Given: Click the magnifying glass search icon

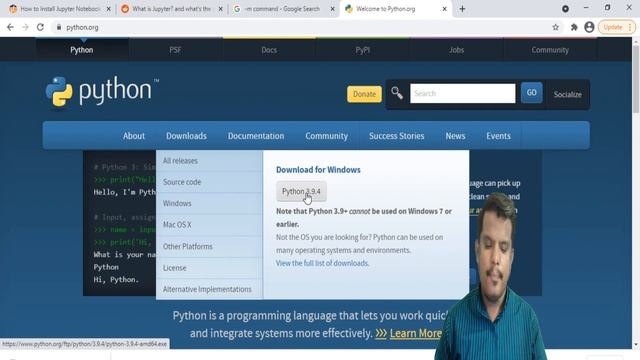Looking at the screenshot, I should point(397,93).
